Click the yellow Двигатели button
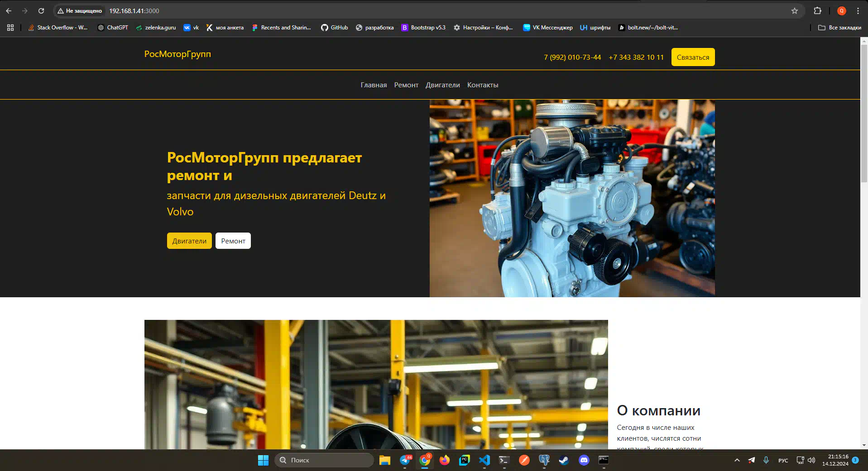 point(189,241)
